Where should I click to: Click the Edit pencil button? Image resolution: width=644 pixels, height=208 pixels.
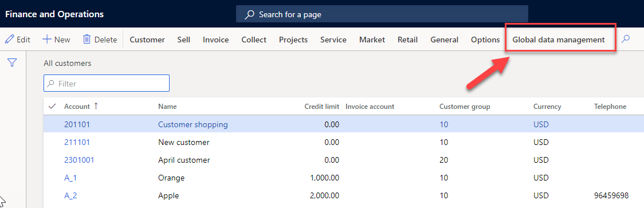pos(18,40)
